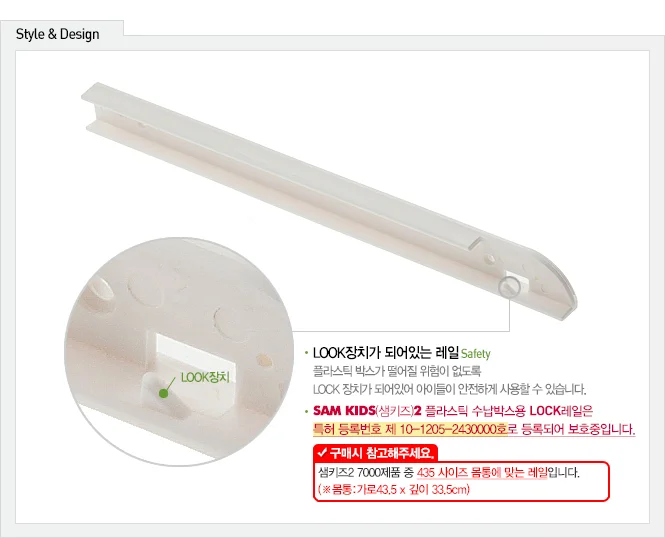Click the green LOOK장치 label in magnified circle
Image resolution: width=665 pixels, height=538 pixels.
(x=205, y=377)
